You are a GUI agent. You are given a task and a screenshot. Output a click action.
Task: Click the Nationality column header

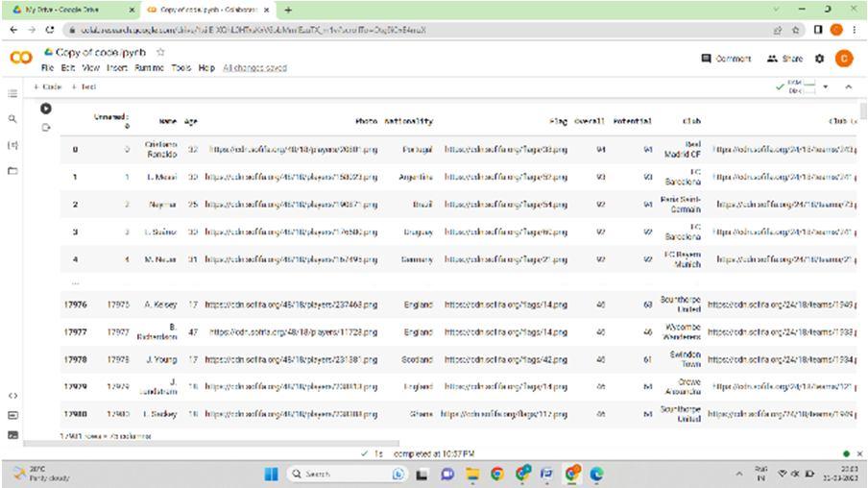[408, 121]
